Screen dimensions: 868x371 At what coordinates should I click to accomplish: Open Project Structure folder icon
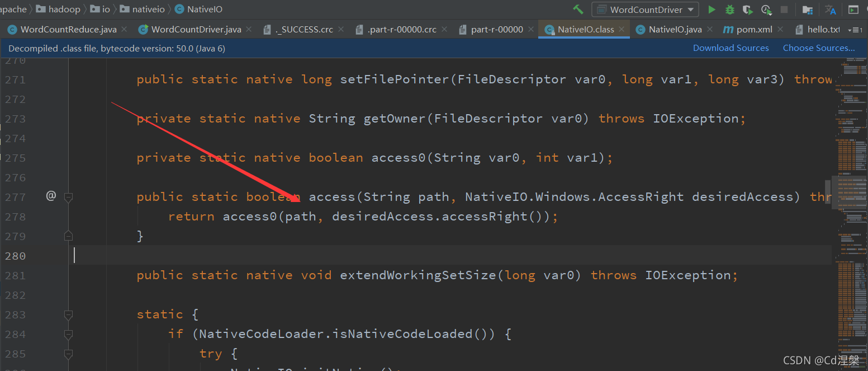(x=807, y=10)
